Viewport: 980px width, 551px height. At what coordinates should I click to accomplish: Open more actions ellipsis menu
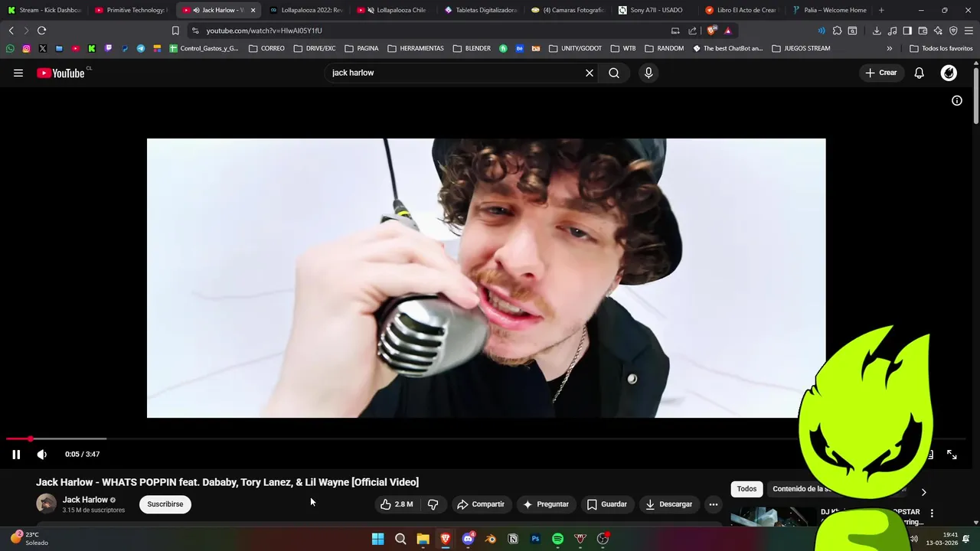point(713,504)
